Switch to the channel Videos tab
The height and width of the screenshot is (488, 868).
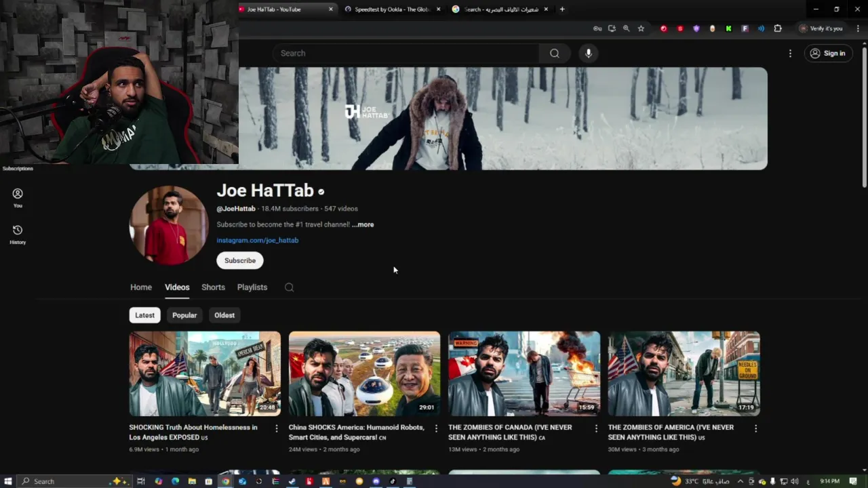tap(177, 287)
